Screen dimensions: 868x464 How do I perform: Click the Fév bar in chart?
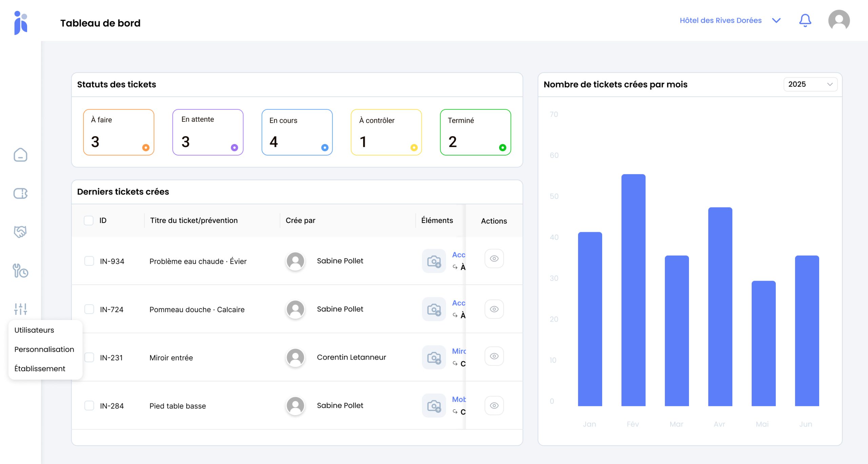(x=633, y=290)
